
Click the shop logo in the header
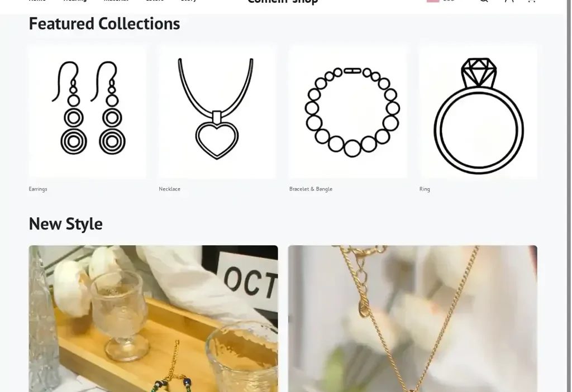tap(283, 2)
